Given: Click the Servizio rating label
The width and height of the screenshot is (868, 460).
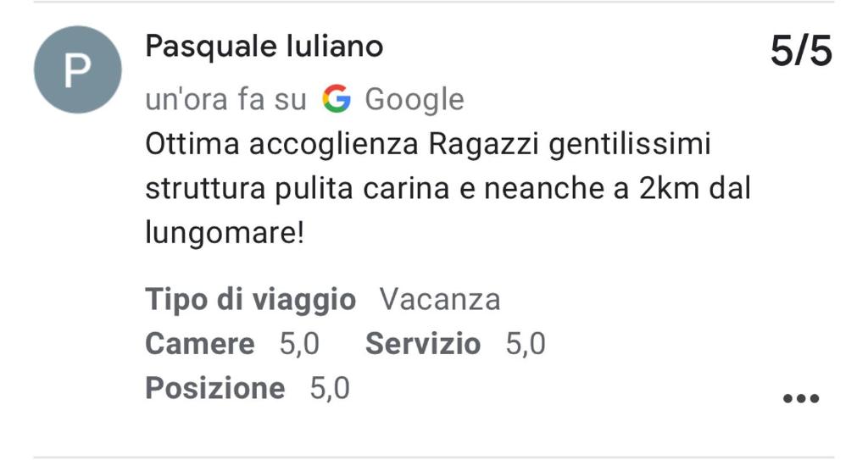Looking at the screenshot, I should pos(423,344).
